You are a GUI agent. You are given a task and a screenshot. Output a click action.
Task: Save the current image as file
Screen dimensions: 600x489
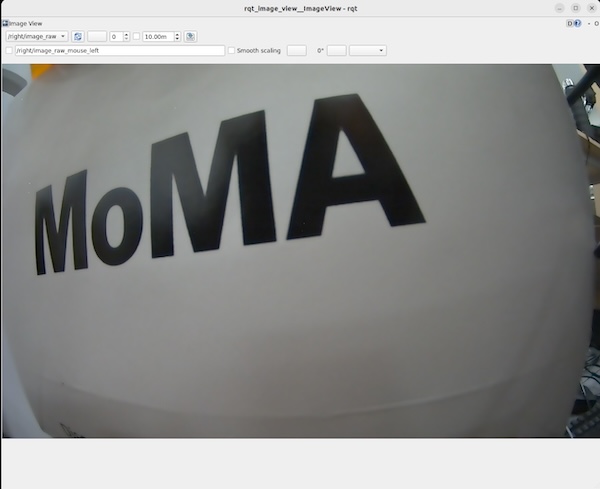[190, 36]
